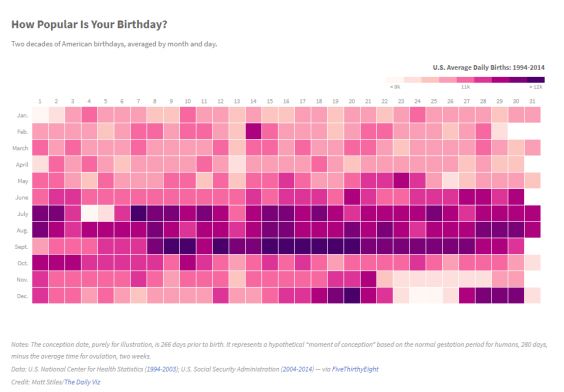
Task: Click the How Popular Is Your Birthday title
Action: click(89, 24)
